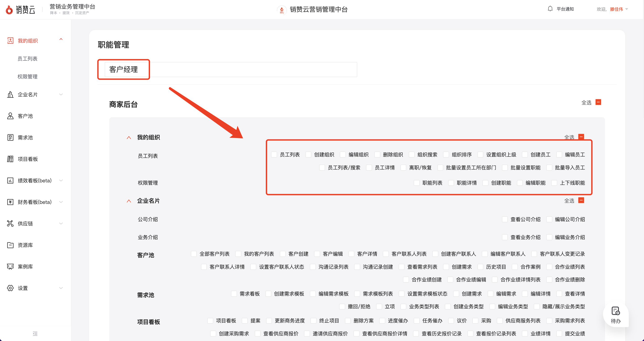Click the 销赞云 flame logo
This screenshot has height=341, width=644.
[9, 10]
